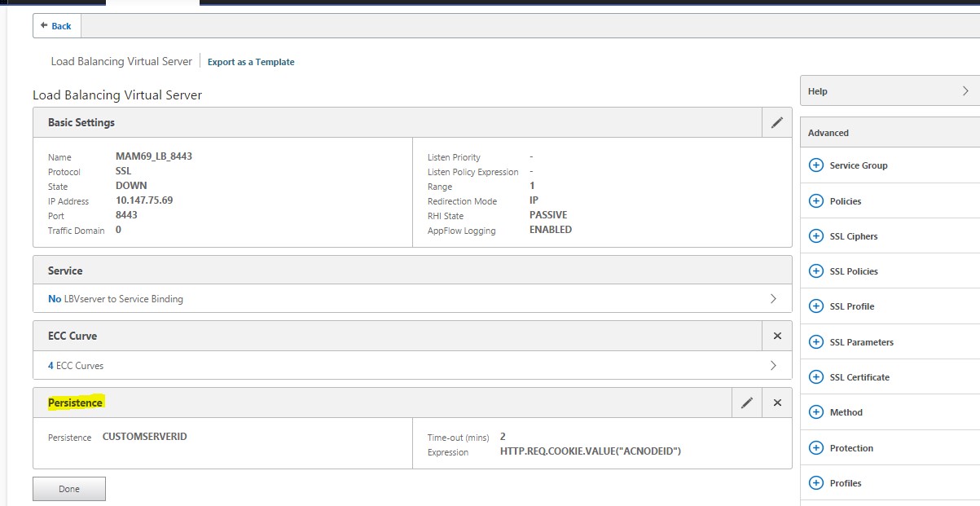Viewport: 980px width, 506px height.
Task: Add SSL Ciphers plus icon
Action: (815, 236)
